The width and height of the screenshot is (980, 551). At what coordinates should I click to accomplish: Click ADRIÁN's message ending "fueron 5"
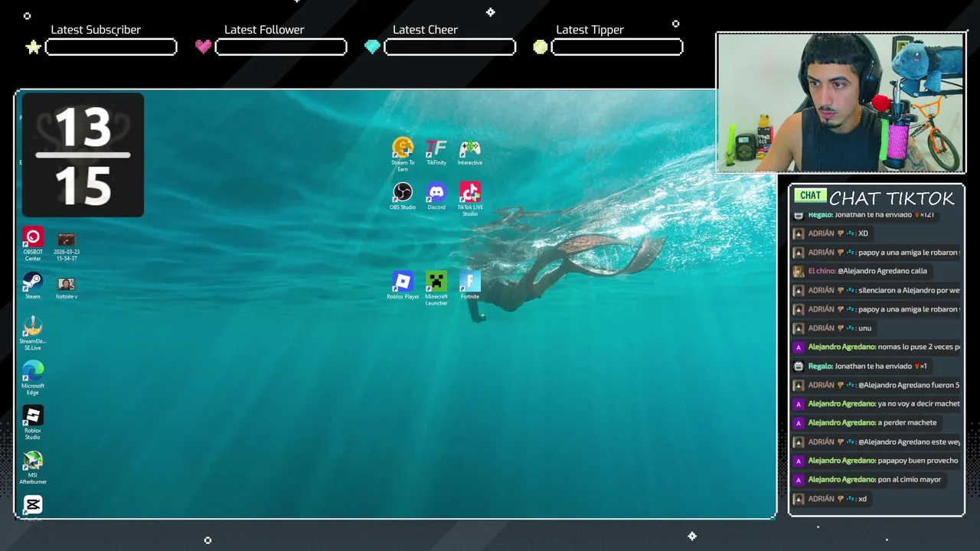[x=884, y=385]
